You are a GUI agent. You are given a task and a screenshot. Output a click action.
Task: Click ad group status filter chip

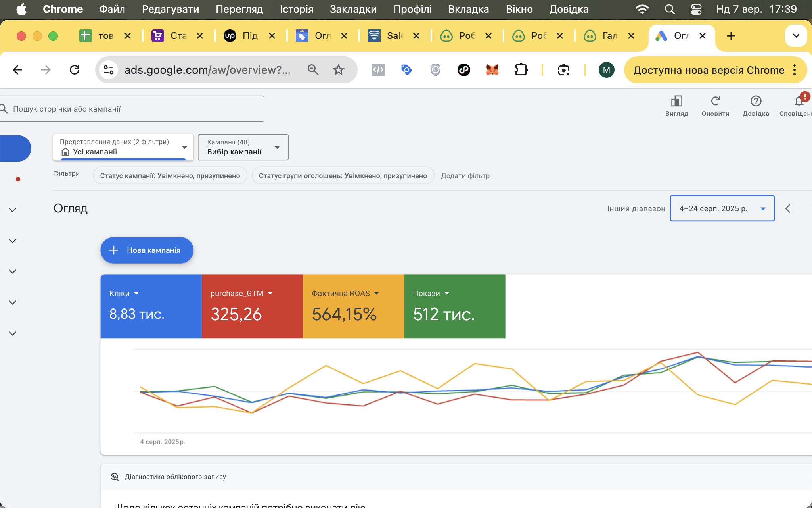[343, 176]
